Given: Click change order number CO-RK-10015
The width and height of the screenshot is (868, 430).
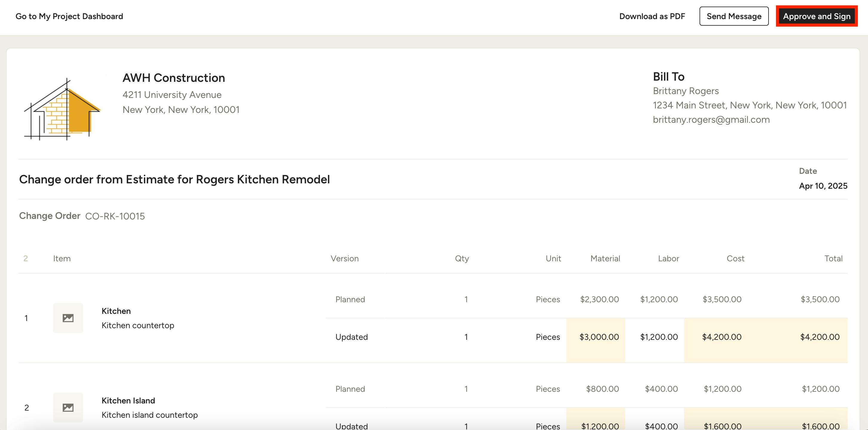Looking at the screenshot, I should click(x=115, y=216).
